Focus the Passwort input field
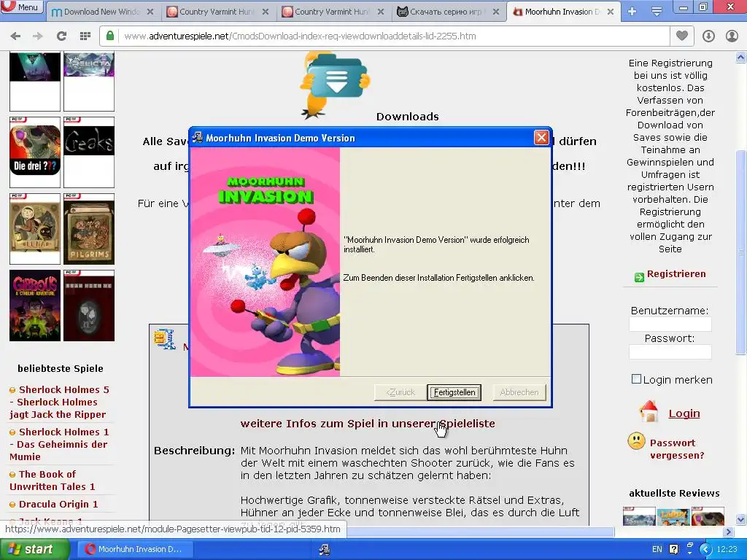The image size is (747, 560). [x=670, y=352]
